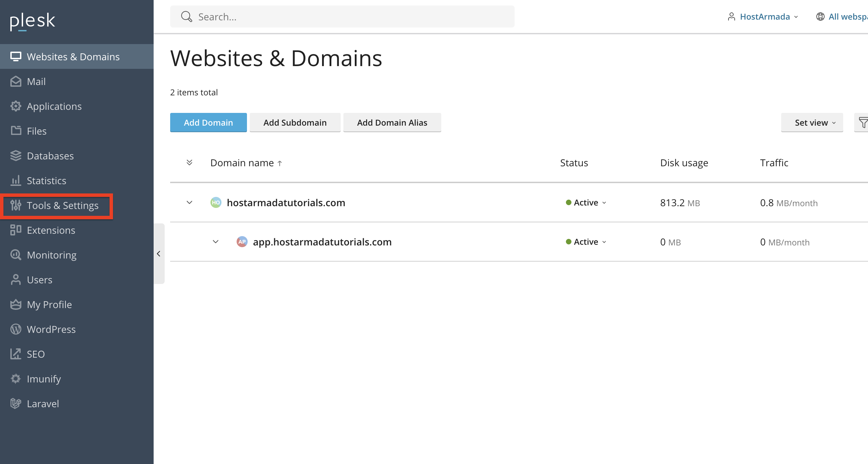Screen dimensions: 868x464
Task: Click the Mail envelope icon
Action: [16, 81]
